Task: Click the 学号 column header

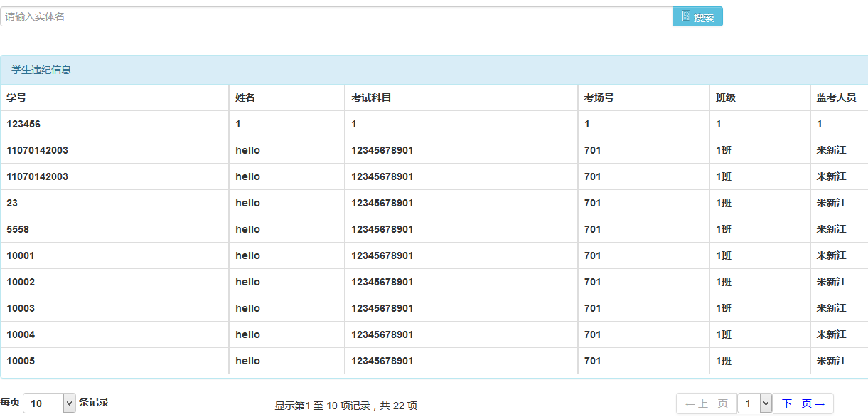Action: [16, 97]
